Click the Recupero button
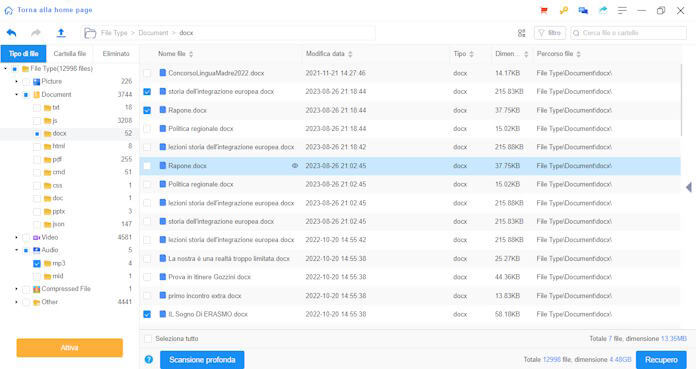 click(661, 360)
